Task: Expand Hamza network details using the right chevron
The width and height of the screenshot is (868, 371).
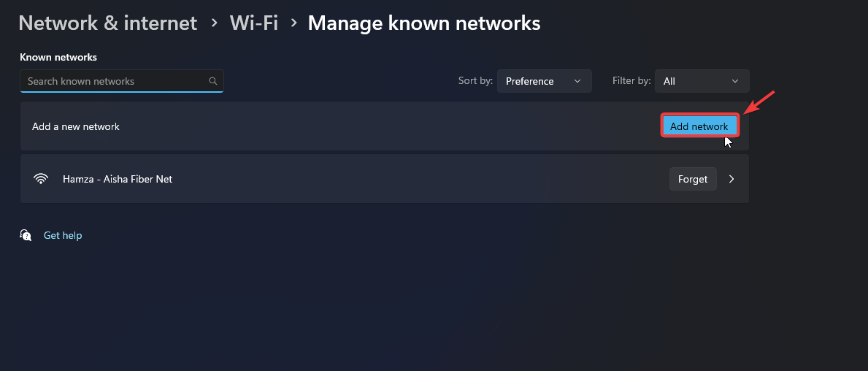Action: 732,179
